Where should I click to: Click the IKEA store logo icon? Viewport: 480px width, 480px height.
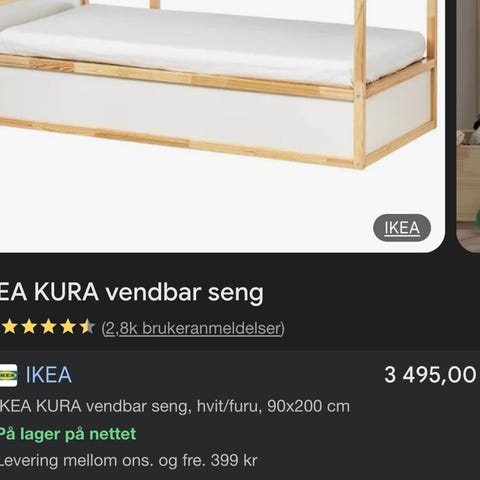point(8,375)
